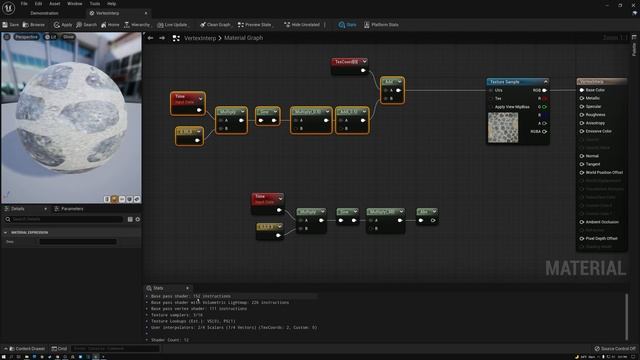
Task: Open the Details panel settings gear
Action: pos(138,220)
